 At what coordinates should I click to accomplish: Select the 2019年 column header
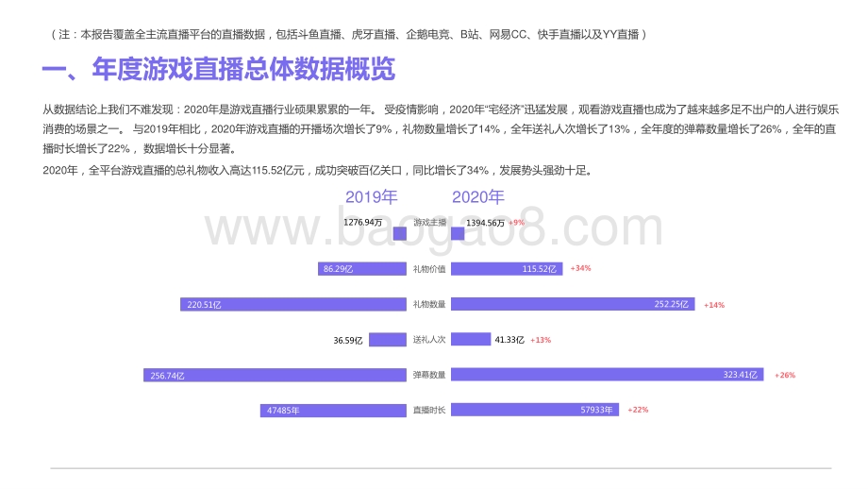pyautogui.click(x=371, y=196)
